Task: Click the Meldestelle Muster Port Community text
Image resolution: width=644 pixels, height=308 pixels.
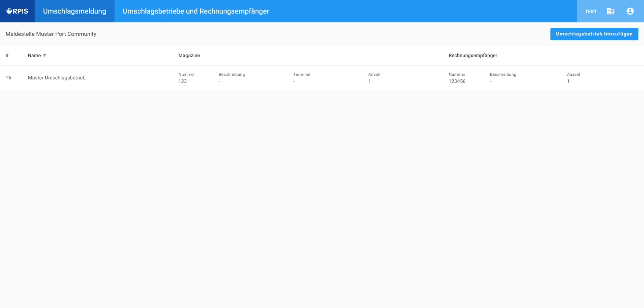Action: click(x=51, y=34)
